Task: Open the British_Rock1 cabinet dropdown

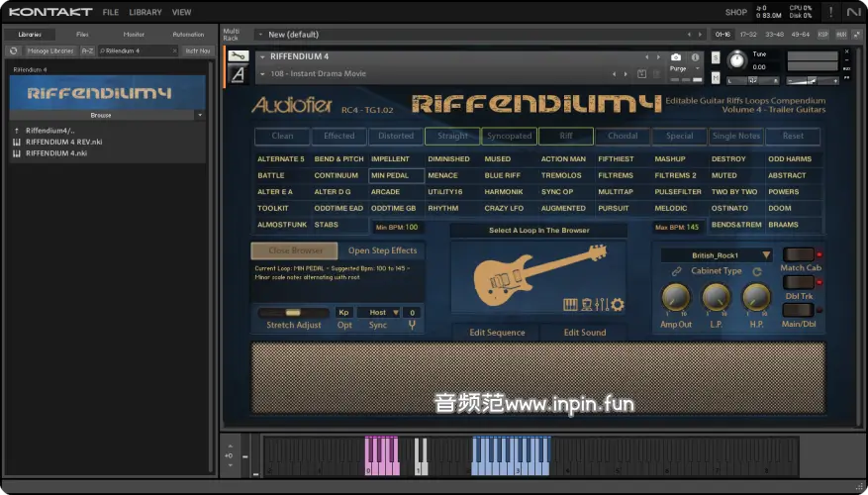Action: point(718,255)
